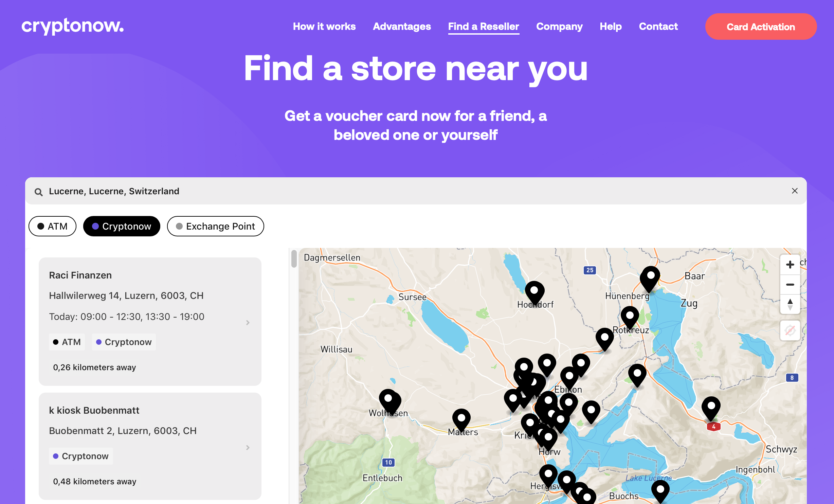Toggle the ATM filter chip
This screenshot has height=504, width=834.
52,226
